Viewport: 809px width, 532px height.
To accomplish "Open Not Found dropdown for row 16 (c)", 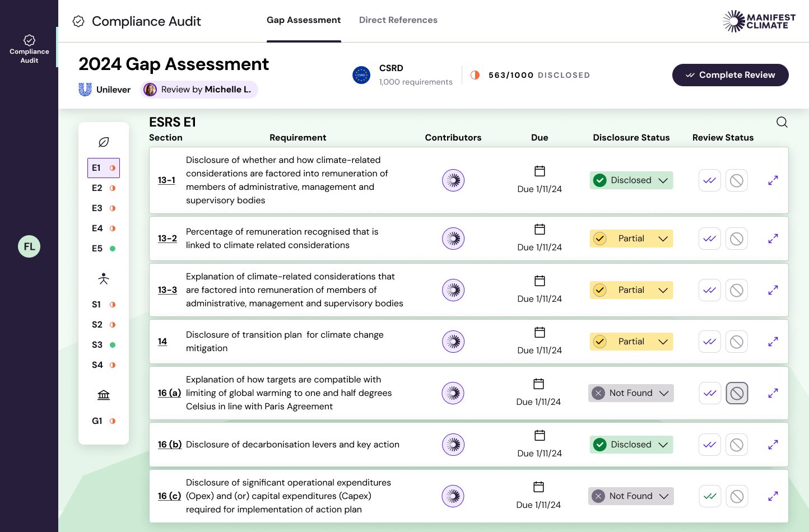I will 631,496.
